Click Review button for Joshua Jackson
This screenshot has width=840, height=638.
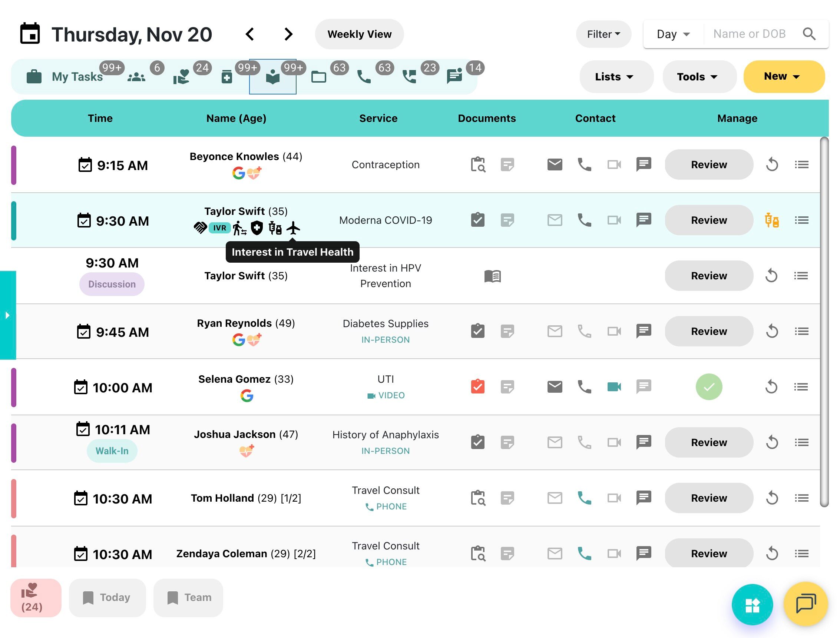tap(708, 442)
